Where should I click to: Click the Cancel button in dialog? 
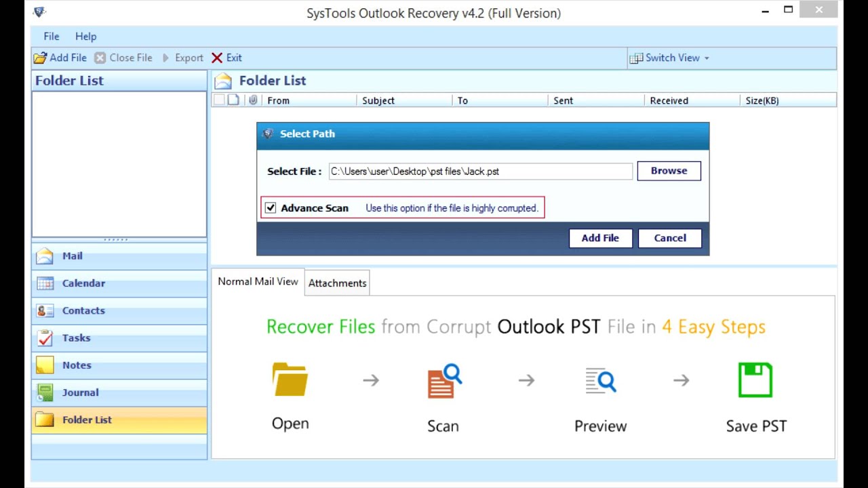tap(670, 238)
